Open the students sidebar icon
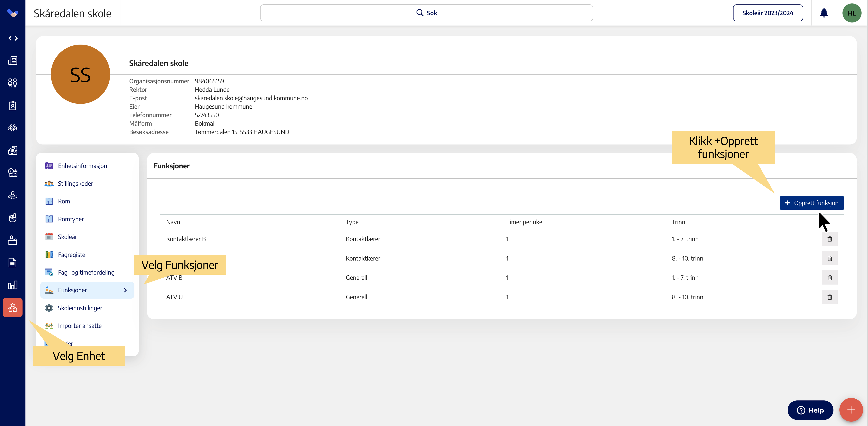868x426 pixels. [13, 83]
